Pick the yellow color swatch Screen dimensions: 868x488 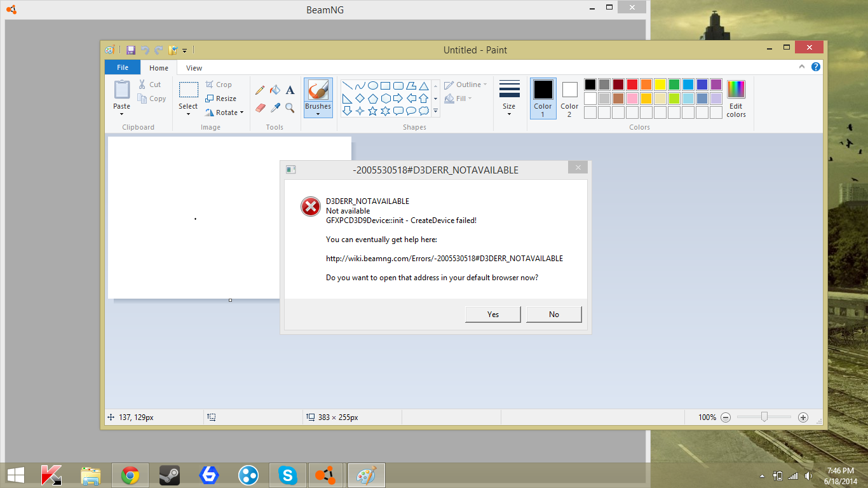coord(660,85)
